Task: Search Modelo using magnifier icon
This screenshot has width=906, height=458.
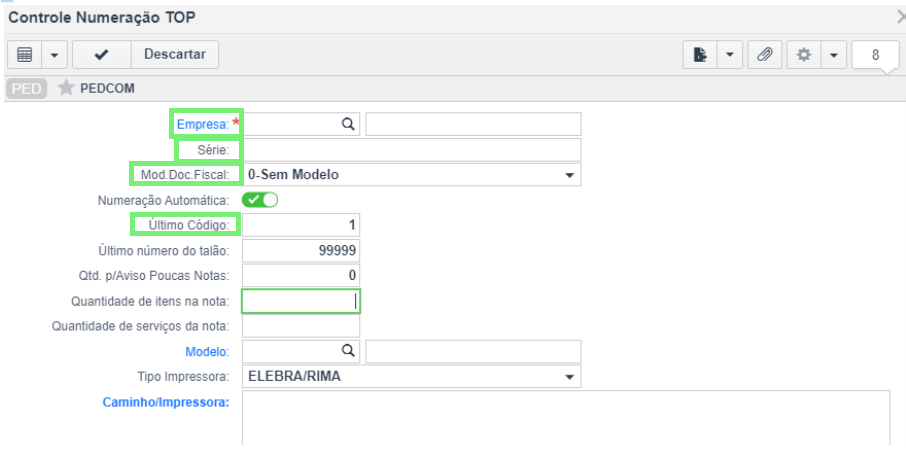Action: [x=348, y=351]
